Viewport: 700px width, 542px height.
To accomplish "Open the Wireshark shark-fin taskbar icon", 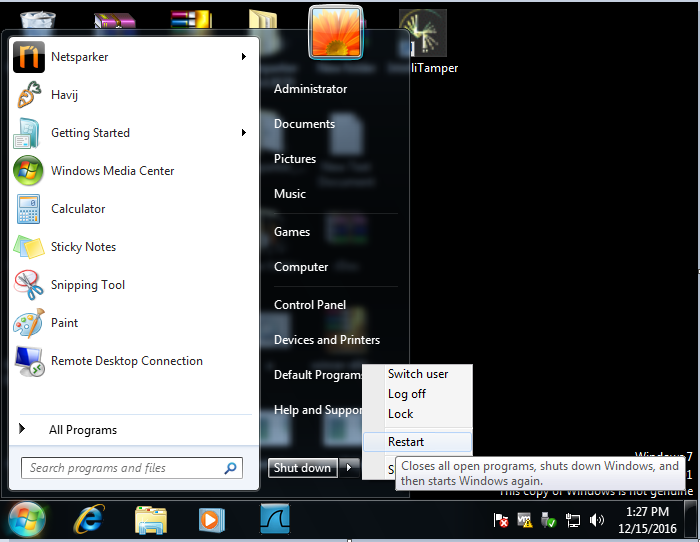I will pos(275,519).
